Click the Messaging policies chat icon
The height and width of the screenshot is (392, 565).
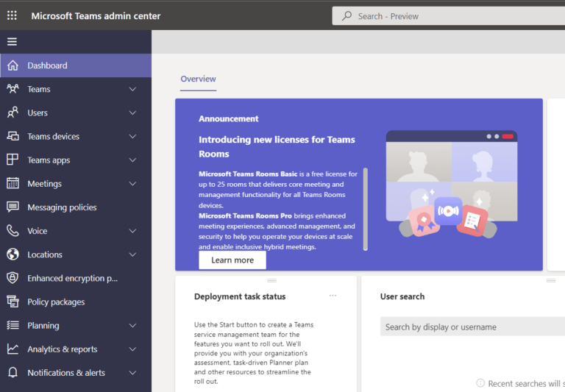click(x=13, y=207)
